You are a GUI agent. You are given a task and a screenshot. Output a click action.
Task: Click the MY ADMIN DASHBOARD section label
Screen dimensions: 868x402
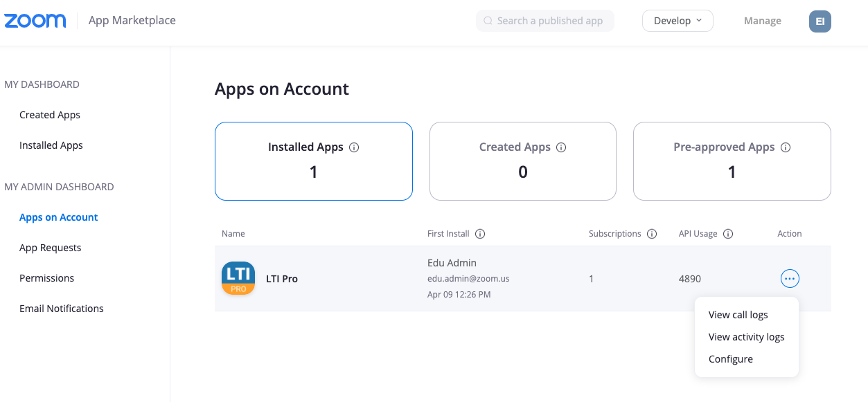point(59,187)
